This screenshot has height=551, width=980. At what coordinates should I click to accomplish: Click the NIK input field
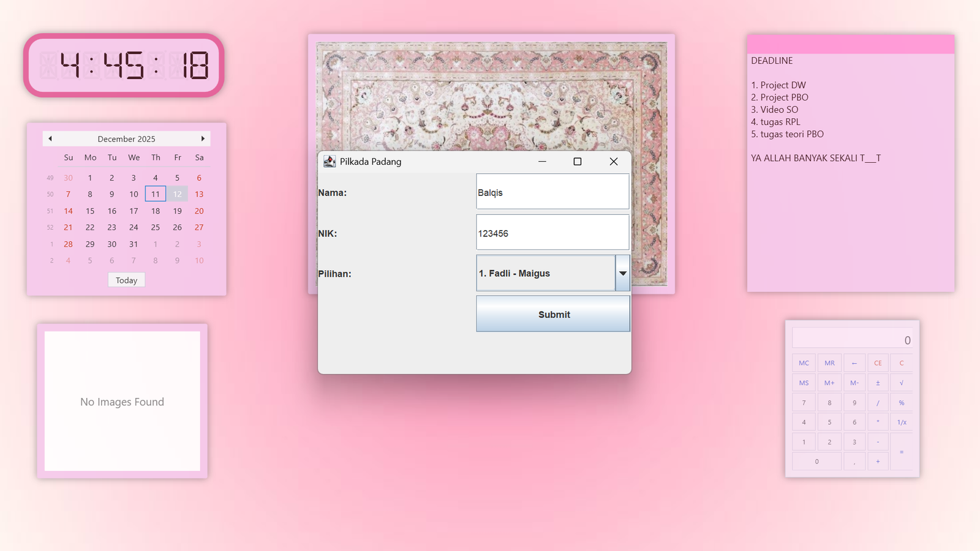[552, 233]
